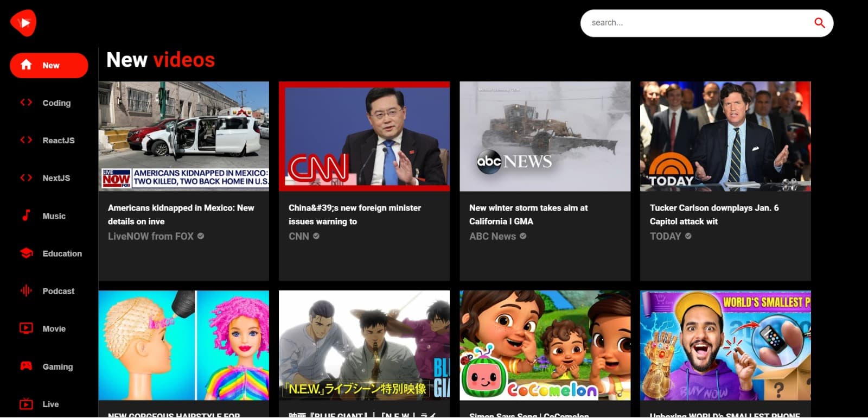Click the Live TV icon
Screen dimensions: 868x418
pos(26,403)
